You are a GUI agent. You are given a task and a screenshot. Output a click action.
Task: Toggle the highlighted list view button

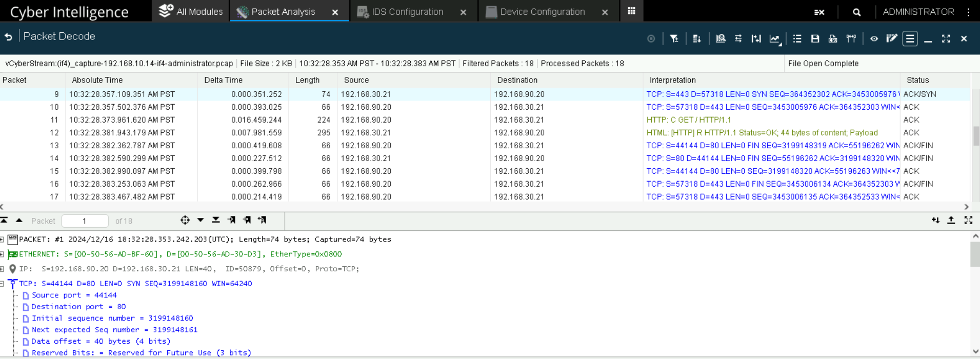pos(910,38)
